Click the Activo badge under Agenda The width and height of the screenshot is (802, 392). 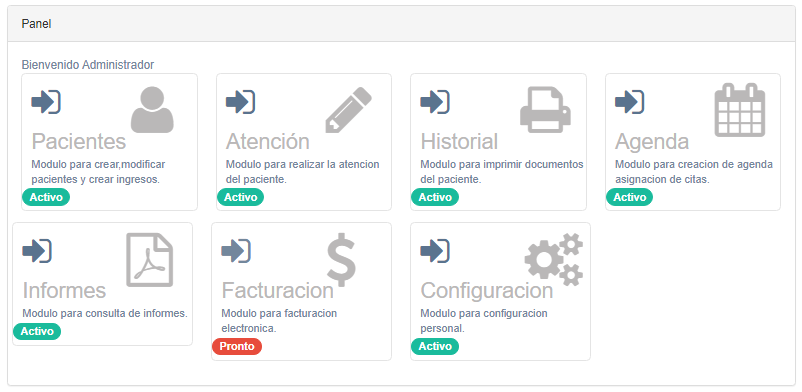pyautogui.click(x=630, y=197)
